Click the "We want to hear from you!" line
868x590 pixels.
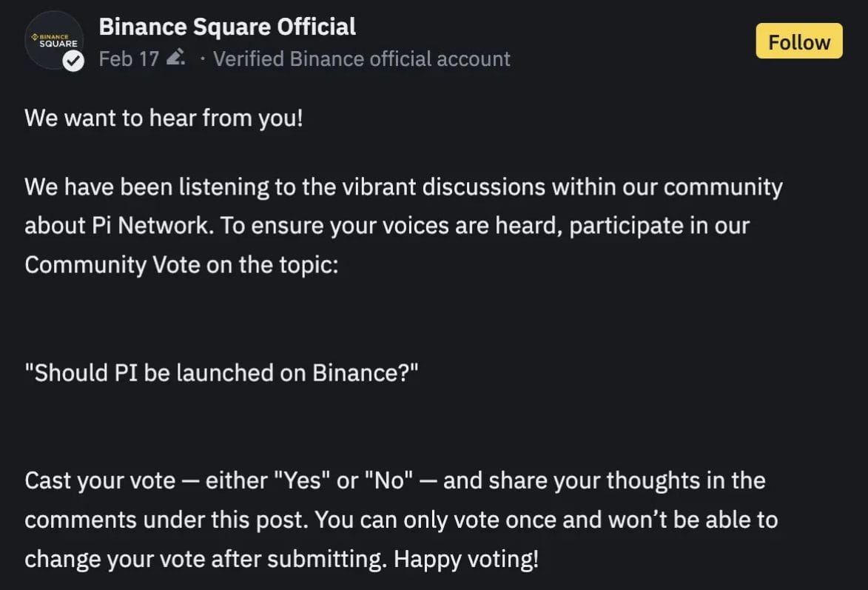[x=164, y=118]
